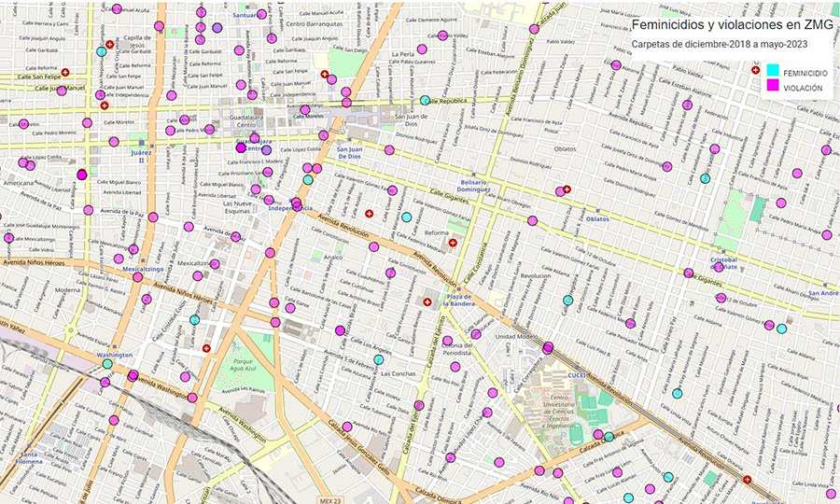
Task: Toggle the FEMINICIDIO legend label
Action: pyautogui.click(x=804, y=71)
